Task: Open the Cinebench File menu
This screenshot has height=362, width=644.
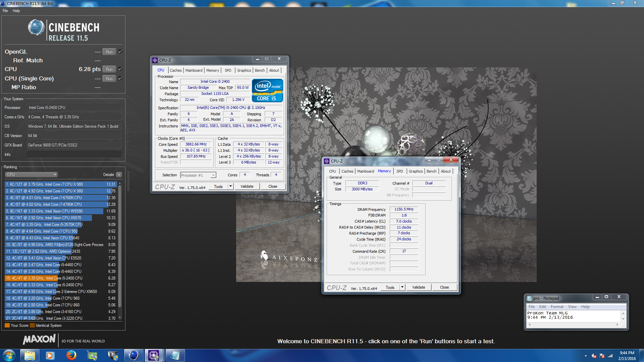Action: tap(5, 11)
